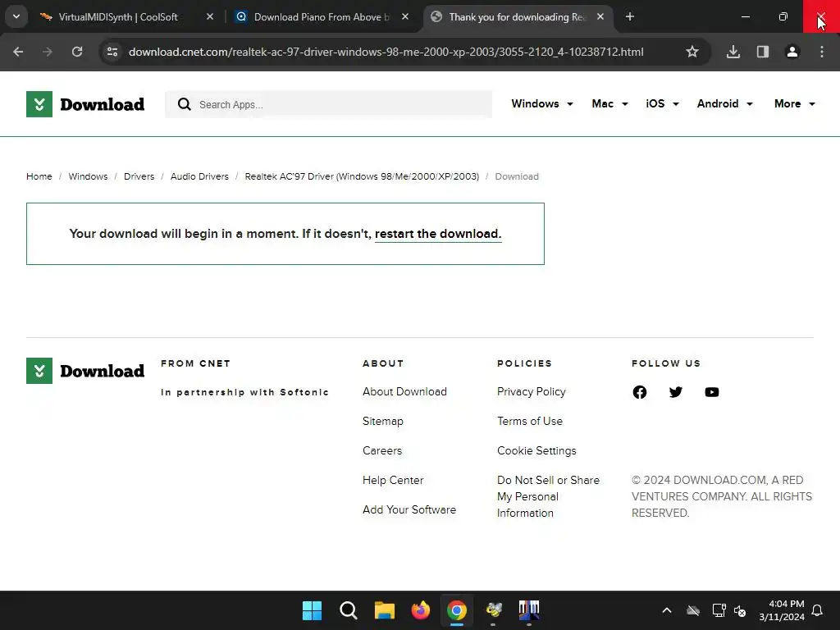Screen dimensions: 840x630
Task: Focus the Search Apps field
Action: 328,104
